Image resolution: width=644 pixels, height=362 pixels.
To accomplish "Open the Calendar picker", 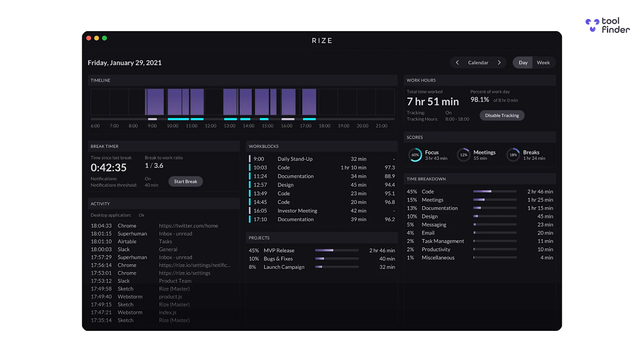I will pos(478,62).
